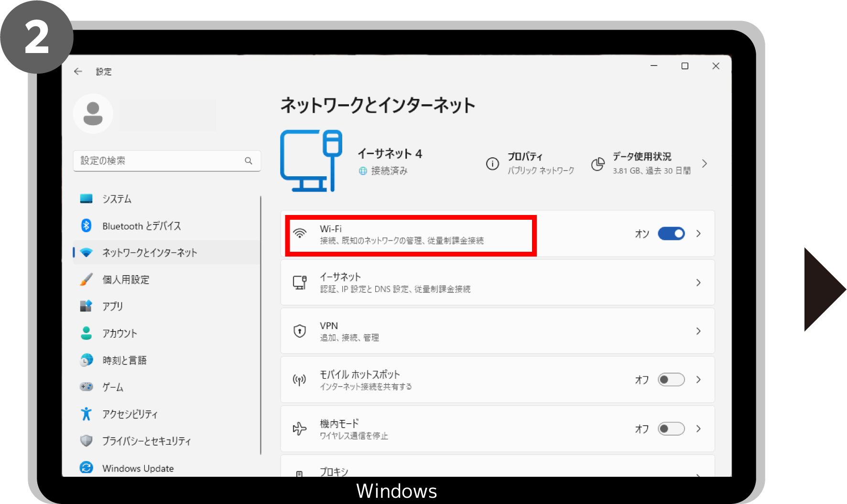Screen dimensions: 847x504
Task: Click the back arrow in Settings header
Action: [78, 72]
